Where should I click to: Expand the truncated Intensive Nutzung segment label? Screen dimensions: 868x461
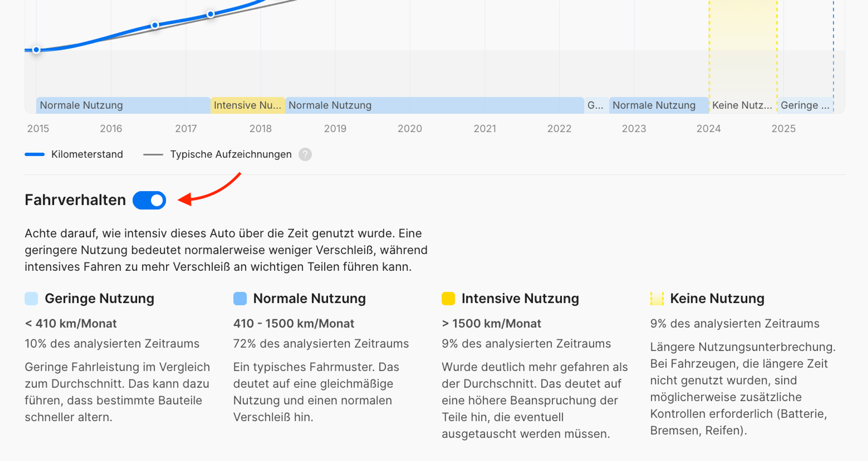coord(248,105)
